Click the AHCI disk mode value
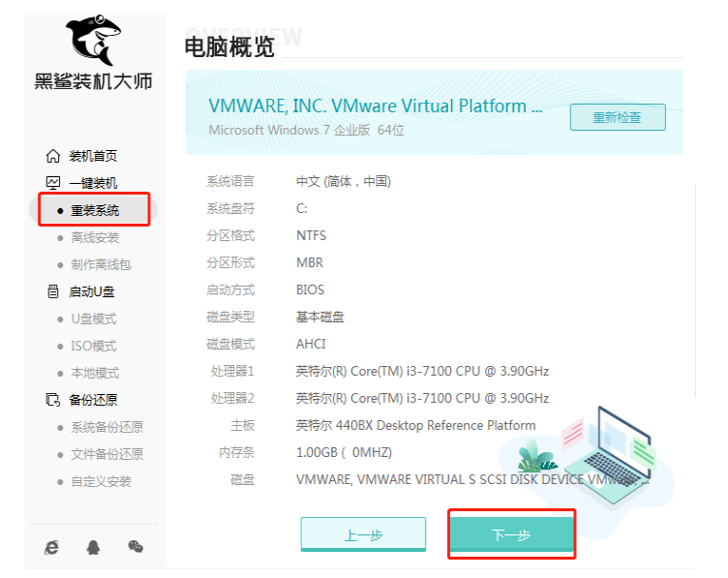This screenshot has width=728, height=578. pyautogui.click(x=311, y=344)
